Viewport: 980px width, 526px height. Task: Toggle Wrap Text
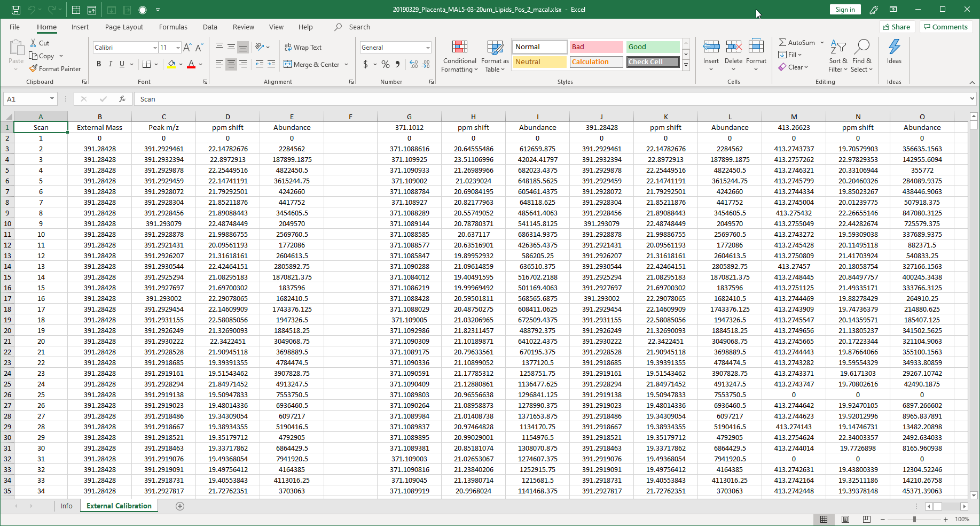point(303,47)
